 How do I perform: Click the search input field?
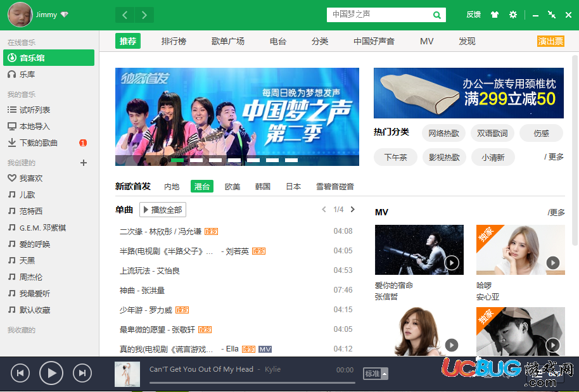pyautogui.click(x=380, y=15)
